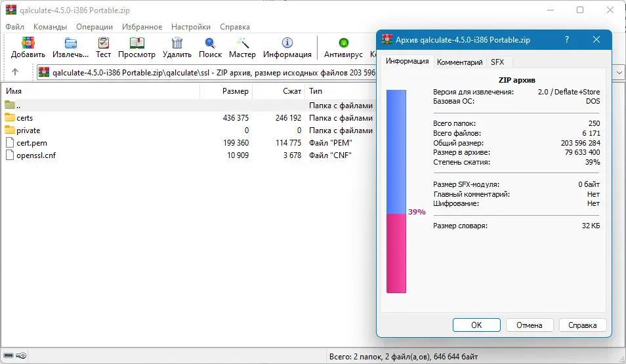This screenshot has height=364, width=626.
Task: Maximize the main WinRAR window
Action: pos(580,10)
